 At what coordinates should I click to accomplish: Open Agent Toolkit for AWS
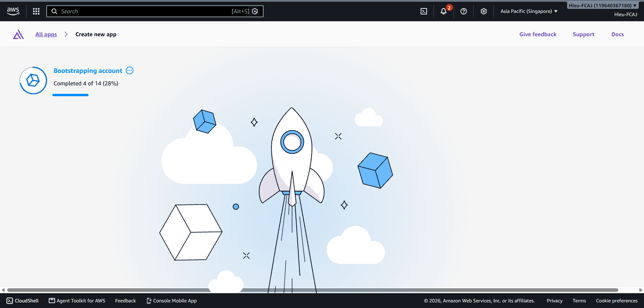coord(77,301)
